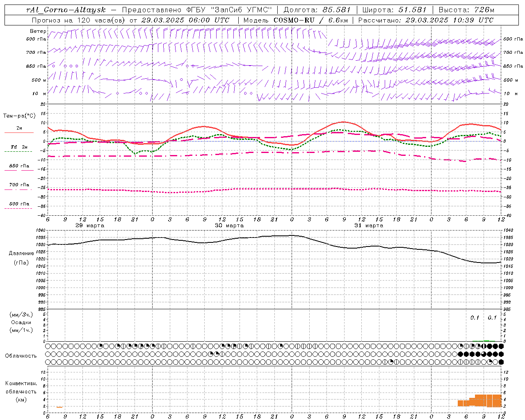Click the Конвективн. convective cloud label

coord(21,383)
